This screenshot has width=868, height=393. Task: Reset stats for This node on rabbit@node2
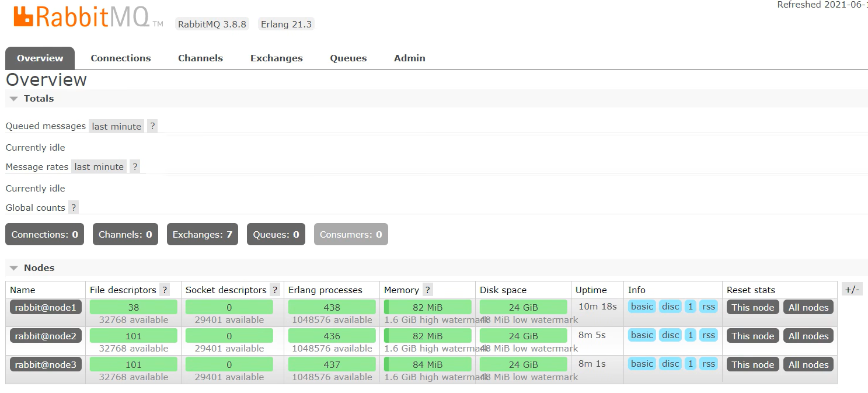click(753, 336)
